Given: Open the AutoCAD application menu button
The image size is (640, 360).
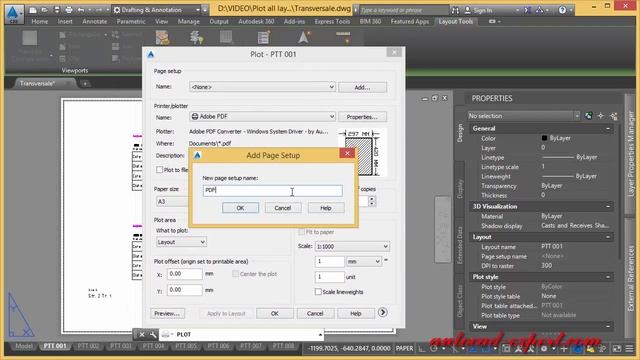Looking at the screenshot, I should coord(13,13).
